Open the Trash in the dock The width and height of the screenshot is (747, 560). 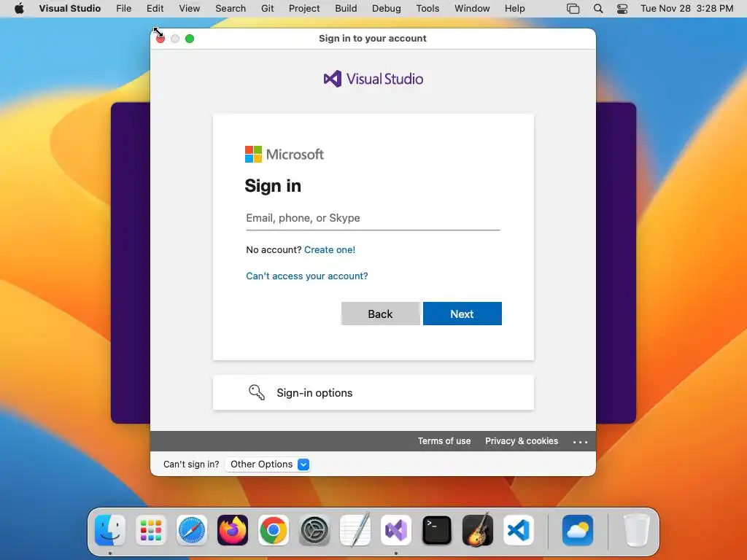[637, 530]
